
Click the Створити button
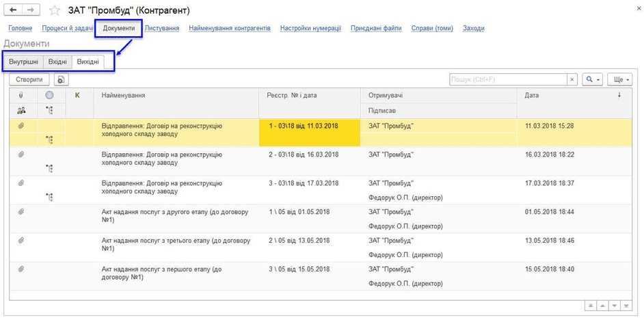29,80
